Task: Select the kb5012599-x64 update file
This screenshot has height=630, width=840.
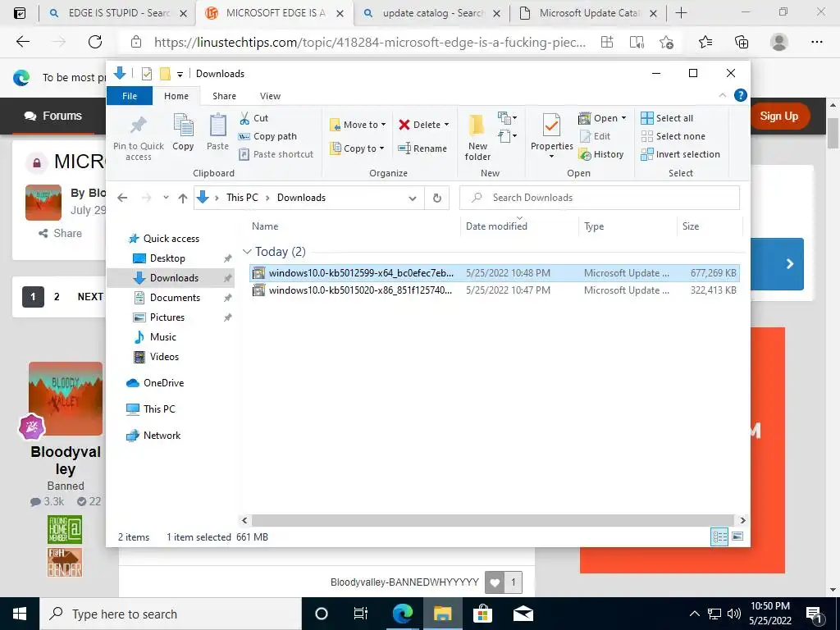Action: click(x=495, y=272)
